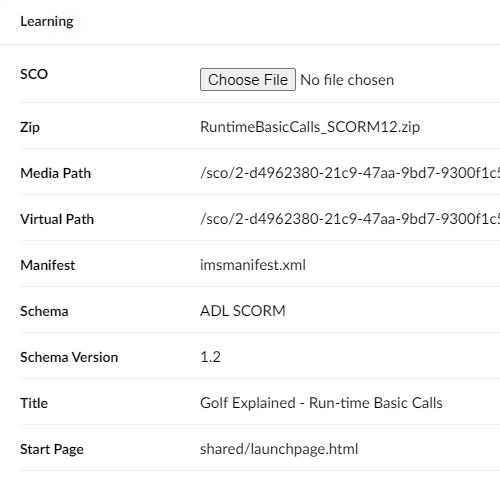Image resolution: width=500 pixels, height=500 pixels.
Task: Click the Start Page label
Action: tap(52, 450)
